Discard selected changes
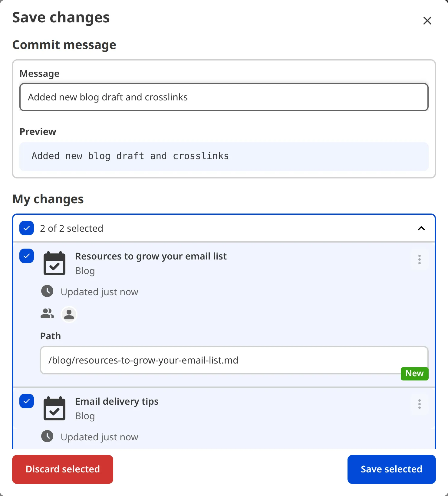This screenshot has height=496, width=448. click(62, 469)
